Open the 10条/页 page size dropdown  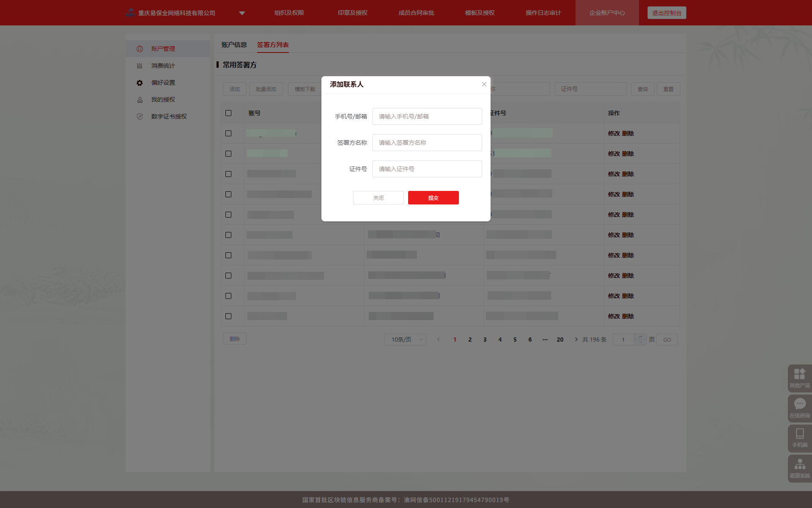click(405, 340)
